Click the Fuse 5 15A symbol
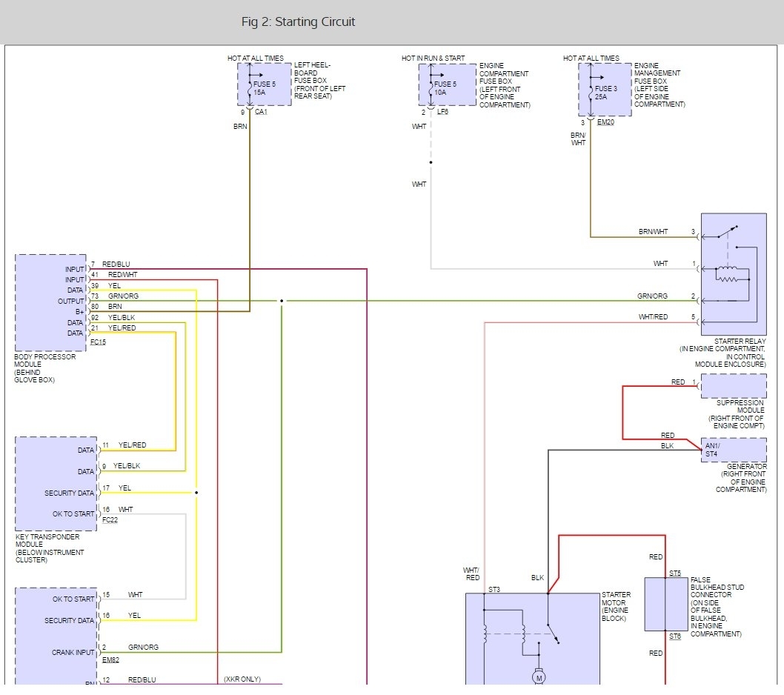The image size is (784, 695). coord(265,84)
